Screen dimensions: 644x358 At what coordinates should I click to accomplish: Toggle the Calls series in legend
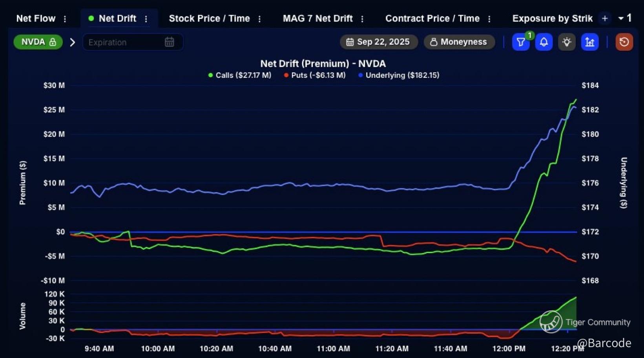point(240,75)
